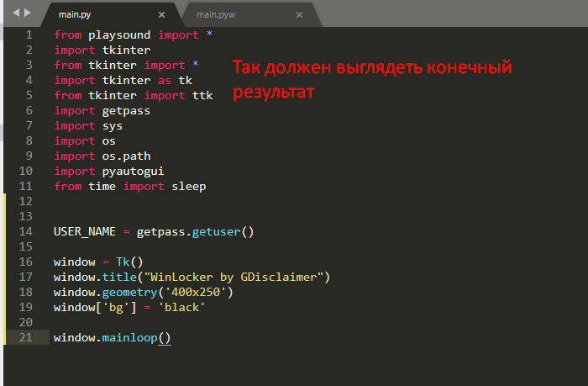This screenshot has height=386, width=588.
Task: Place cursor on 'tk' alias in line 4
Action: pos(186,81)
